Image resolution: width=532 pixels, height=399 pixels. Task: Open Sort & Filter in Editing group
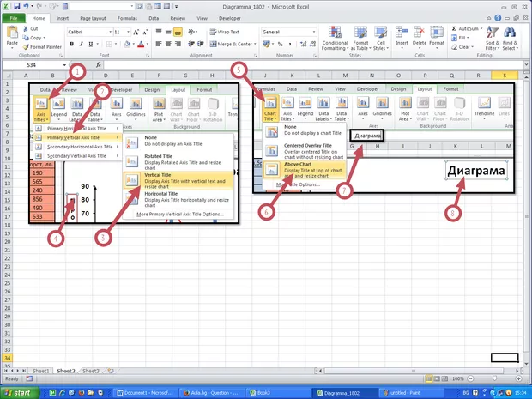[x=493, y=39]
